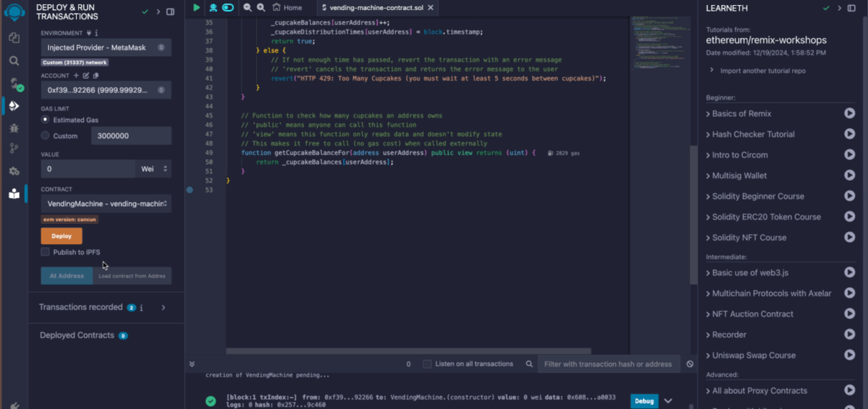Enable Listen on all transactions checkbox

point(428,364)
